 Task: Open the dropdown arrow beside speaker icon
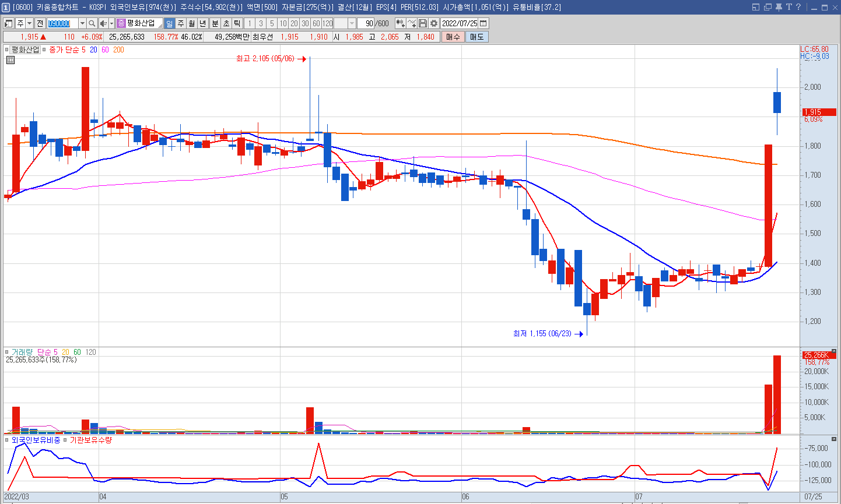click(111, 23)
